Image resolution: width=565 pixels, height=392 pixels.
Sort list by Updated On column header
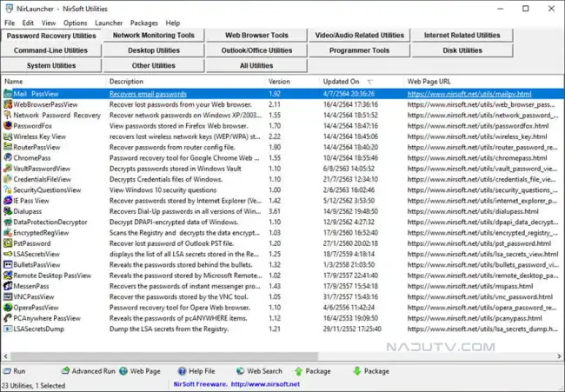(x=362, y=82)
